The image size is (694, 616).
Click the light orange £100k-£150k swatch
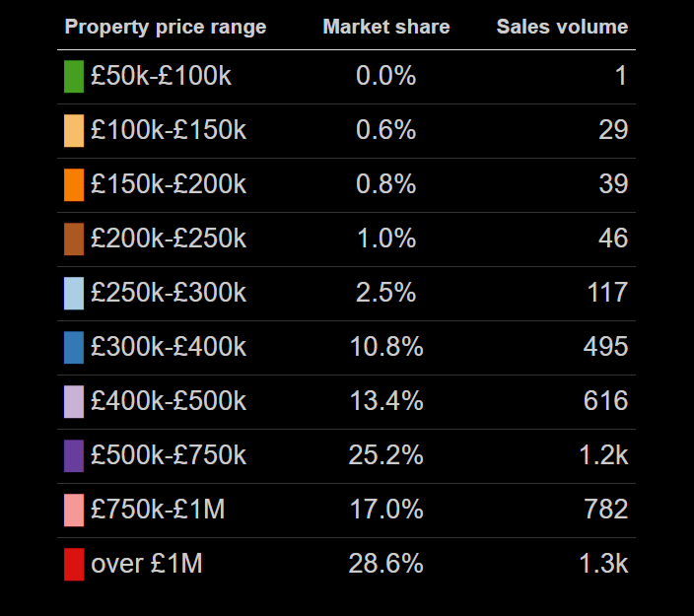(x=74, y=131)
